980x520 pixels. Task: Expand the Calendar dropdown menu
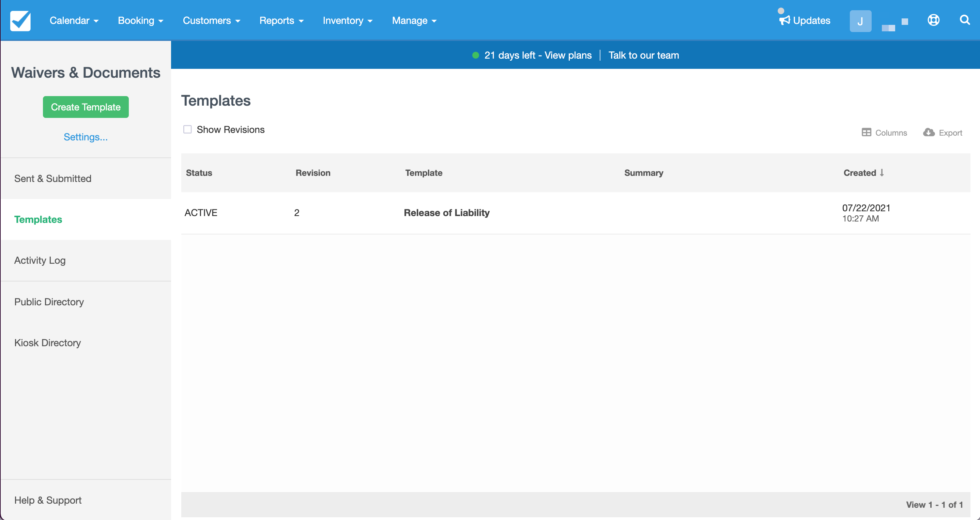[74, 20]
